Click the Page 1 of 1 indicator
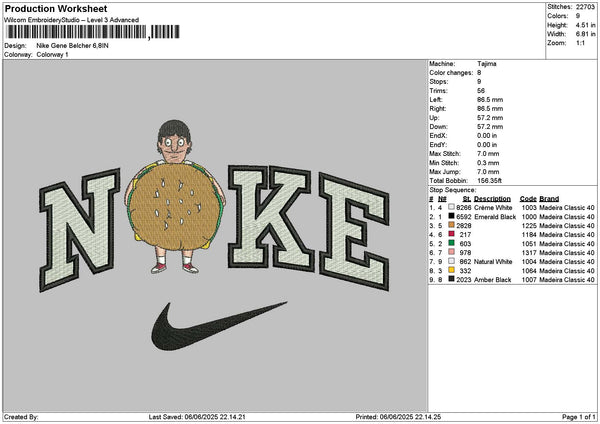The height and width of the screenshot is (424, 600). (x=579, y=417)
